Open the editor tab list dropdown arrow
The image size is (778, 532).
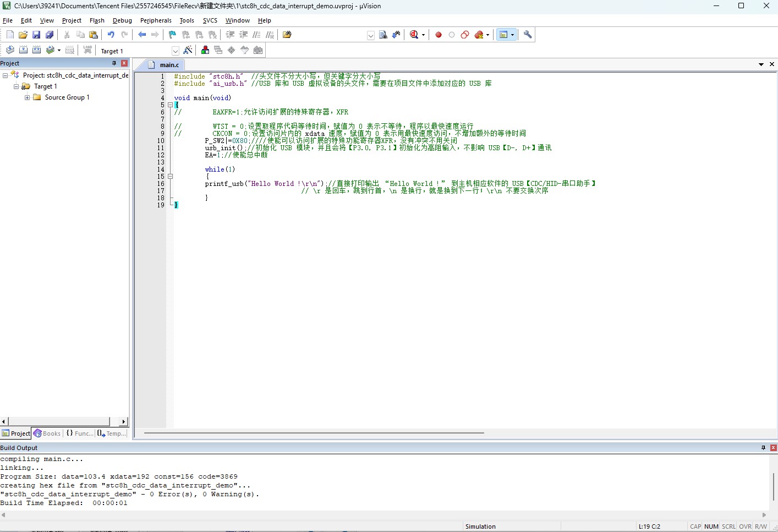[761, 64]
